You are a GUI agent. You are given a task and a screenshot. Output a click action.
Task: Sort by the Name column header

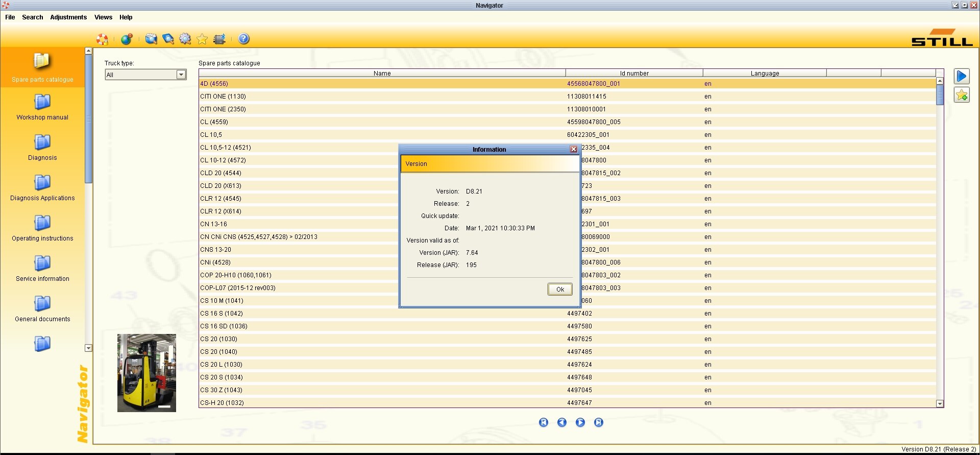(x=382, y=74)
